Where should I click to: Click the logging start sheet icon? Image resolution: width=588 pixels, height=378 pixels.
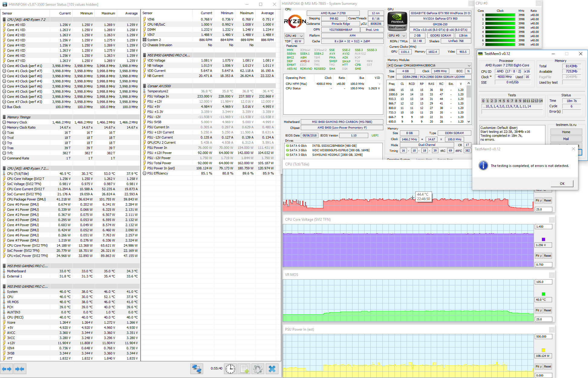(244, 369)
